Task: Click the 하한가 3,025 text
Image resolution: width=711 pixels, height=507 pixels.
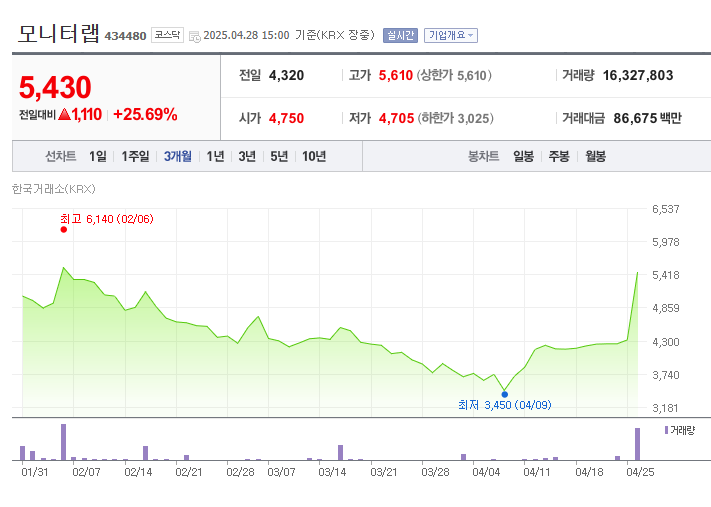Action: click(456, 118)
